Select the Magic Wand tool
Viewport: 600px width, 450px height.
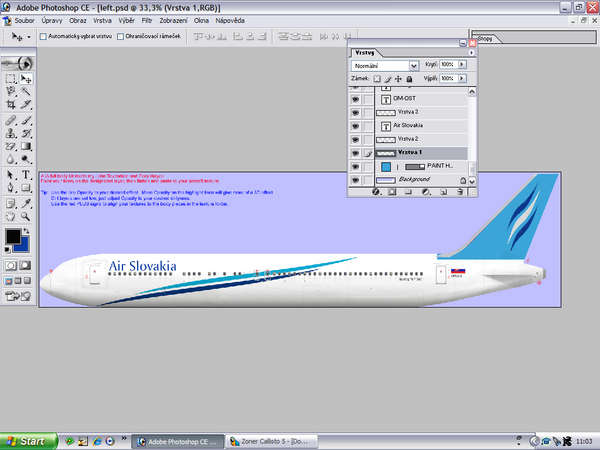26,91
